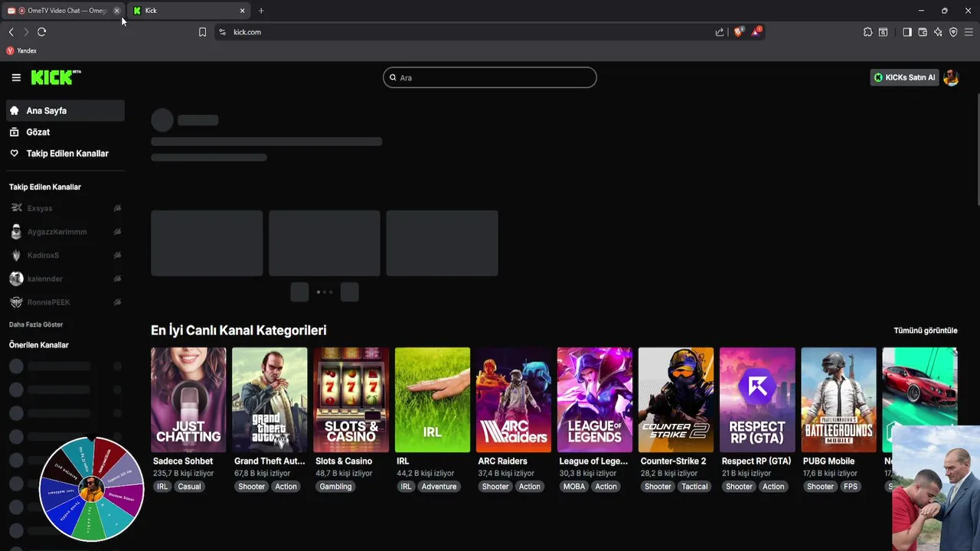Image resolution: width=980 pixels, height=551 pixels.
Task: Open the Yandex bookmark
Action: [21, 51]
